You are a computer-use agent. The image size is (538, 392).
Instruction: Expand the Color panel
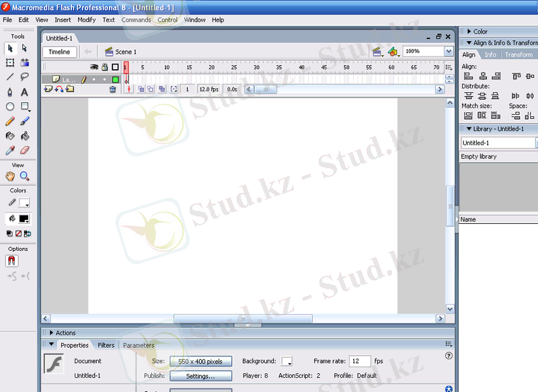[469, 32]
